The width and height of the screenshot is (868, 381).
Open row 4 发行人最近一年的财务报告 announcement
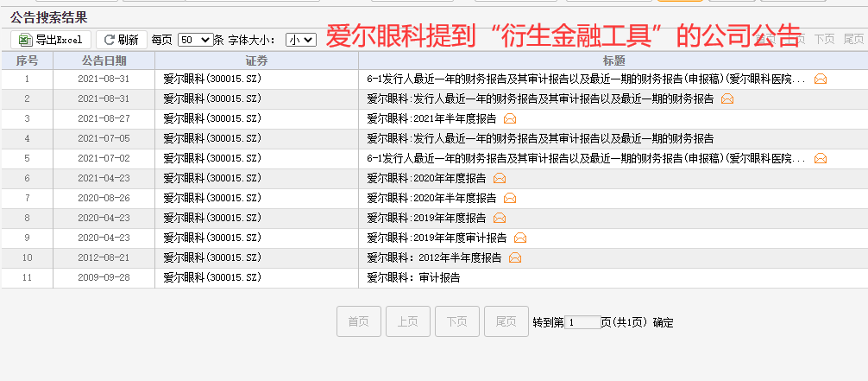click(540, 138)
